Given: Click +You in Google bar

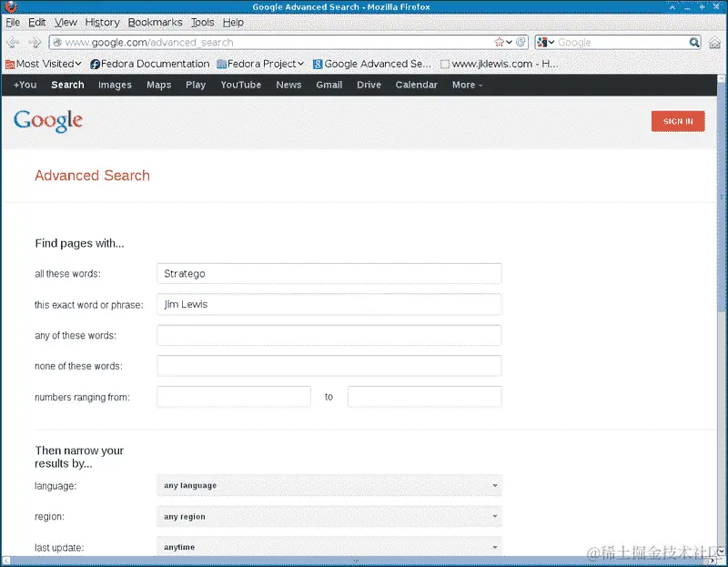Looking at the screenshot, I should pos(25,85).
